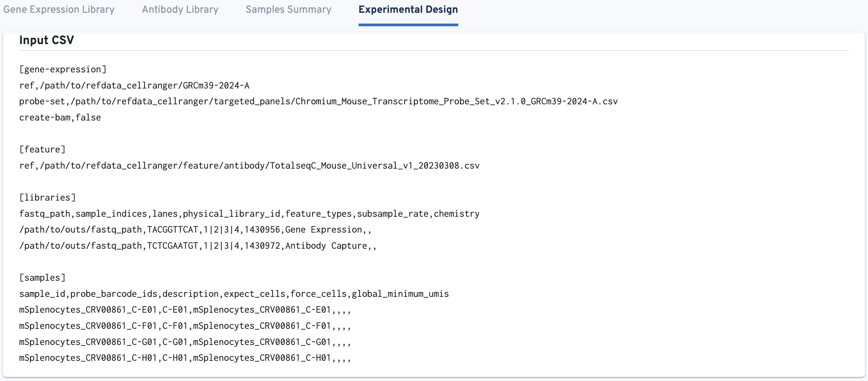Click the probe-set path line
This screenshot has height=381, width=868.
318,101
